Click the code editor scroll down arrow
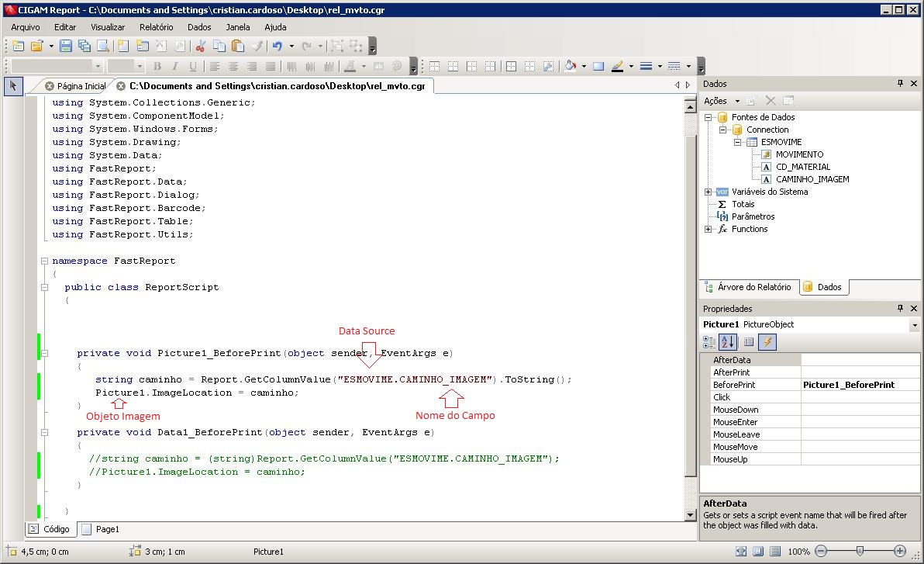Viewport: 924px width, 564px height. [x=691, y=514]
